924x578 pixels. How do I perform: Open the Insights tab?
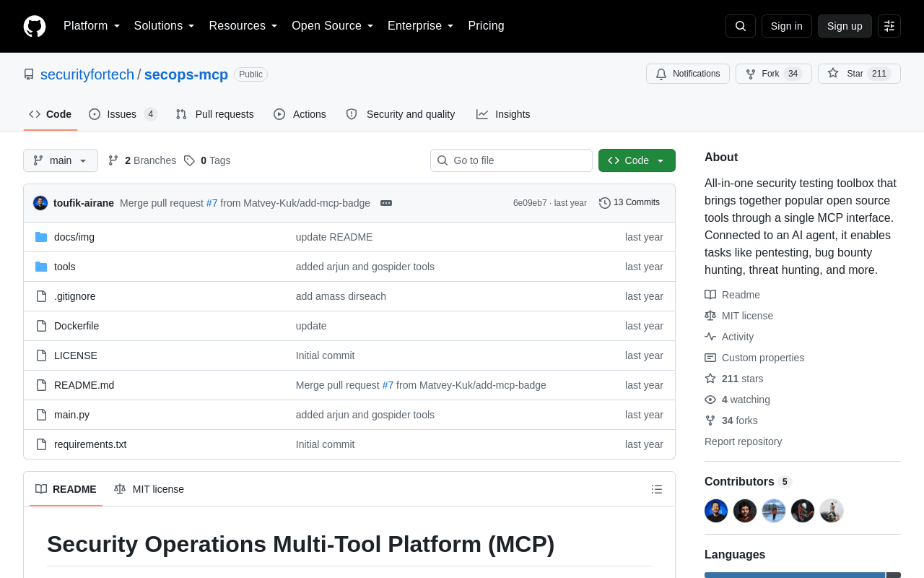[503, 114]
